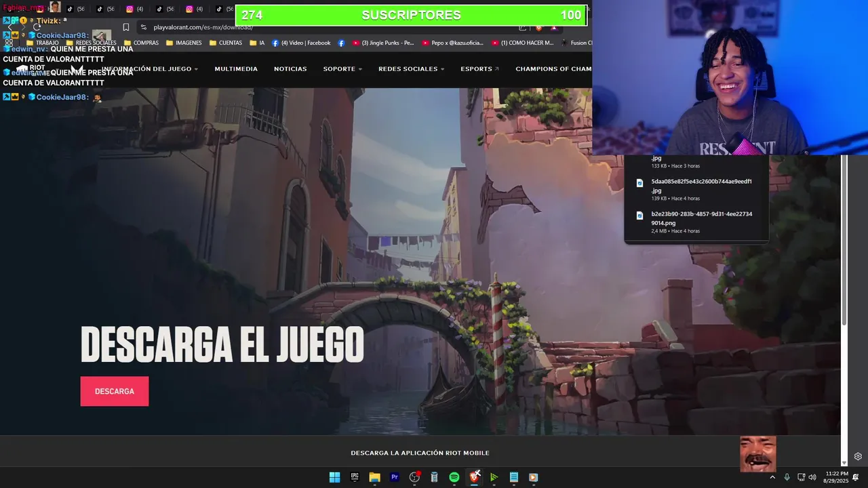Viewport: 868px width, 488px height.
Task: Open (3) Jingle Punks YouTube bookmark
Action: [382, 43]
